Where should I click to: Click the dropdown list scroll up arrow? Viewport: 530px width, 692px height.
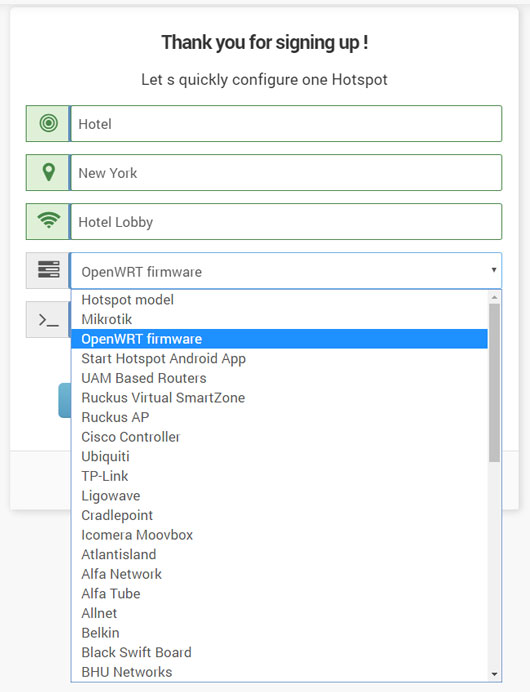[494, 297]
